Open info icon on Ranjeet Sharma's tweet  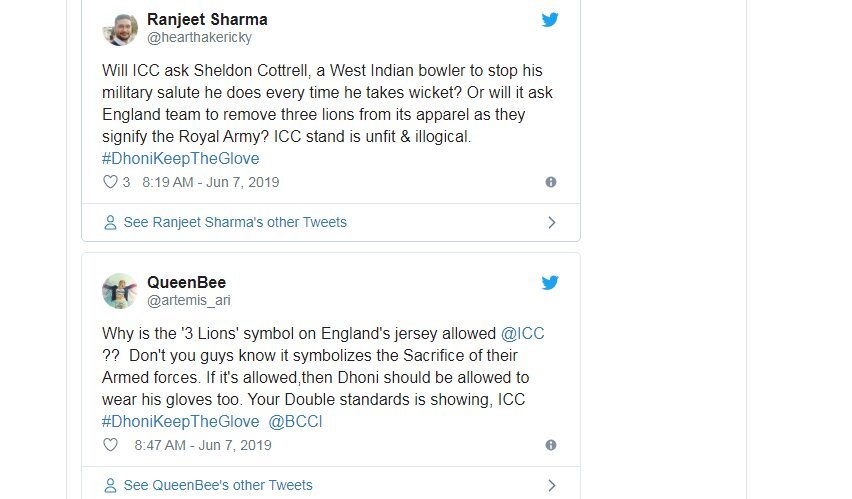[x=551, y=182]
